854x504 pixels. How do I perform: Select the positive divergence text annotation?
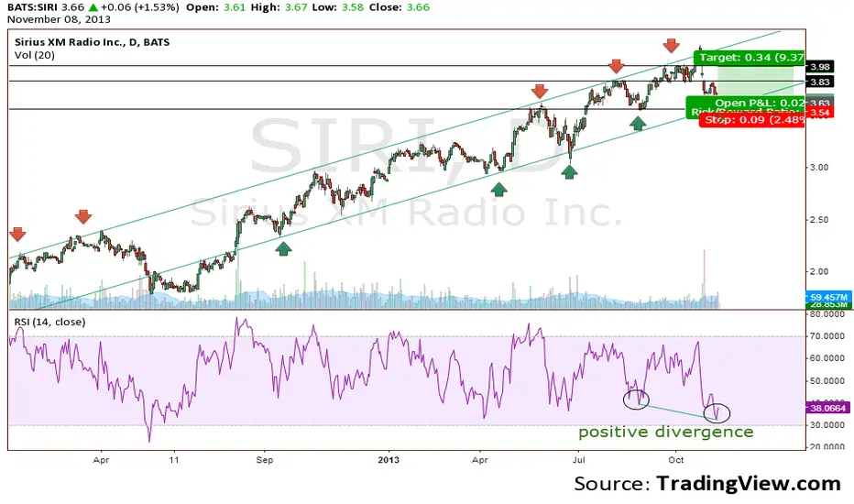click(666, 433)
